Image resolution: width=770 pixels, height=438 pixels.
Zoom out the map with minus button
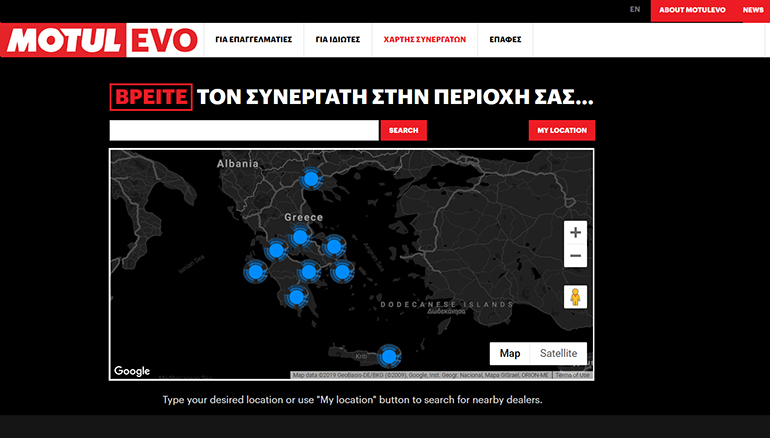click(x=575, y=256)
